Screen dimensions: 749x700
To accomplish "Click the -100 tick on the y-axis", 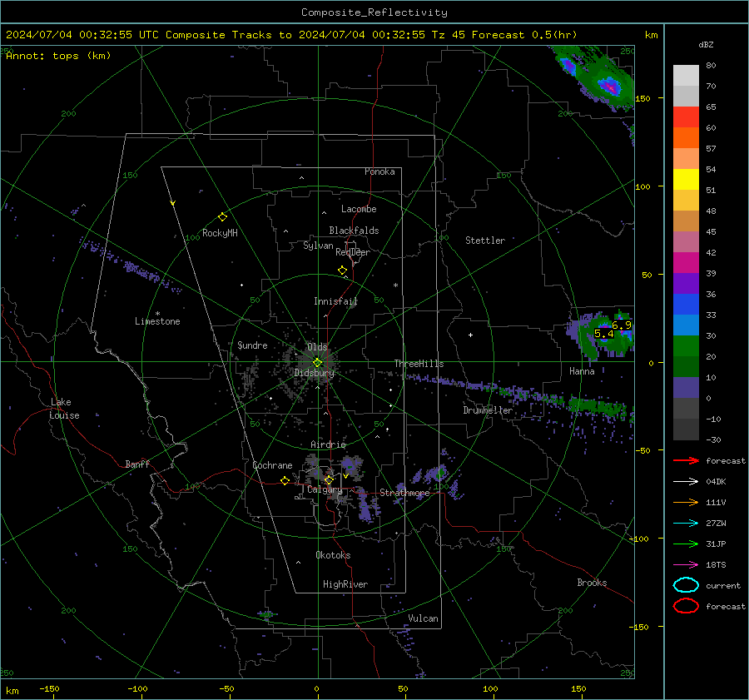I will pos(640,539).
